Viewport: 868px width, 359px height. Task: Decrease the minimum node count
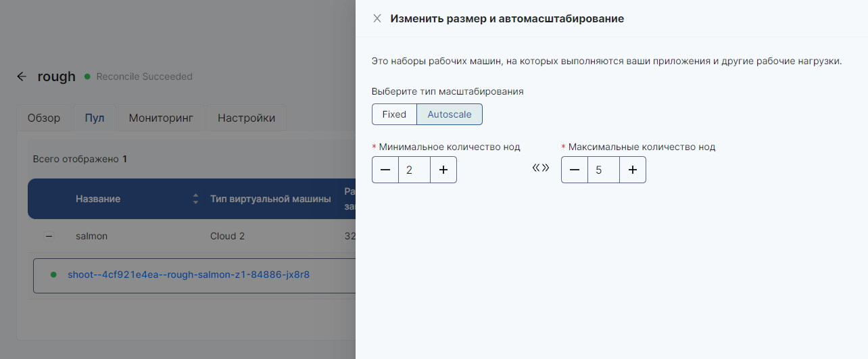[x=385, y=170]
